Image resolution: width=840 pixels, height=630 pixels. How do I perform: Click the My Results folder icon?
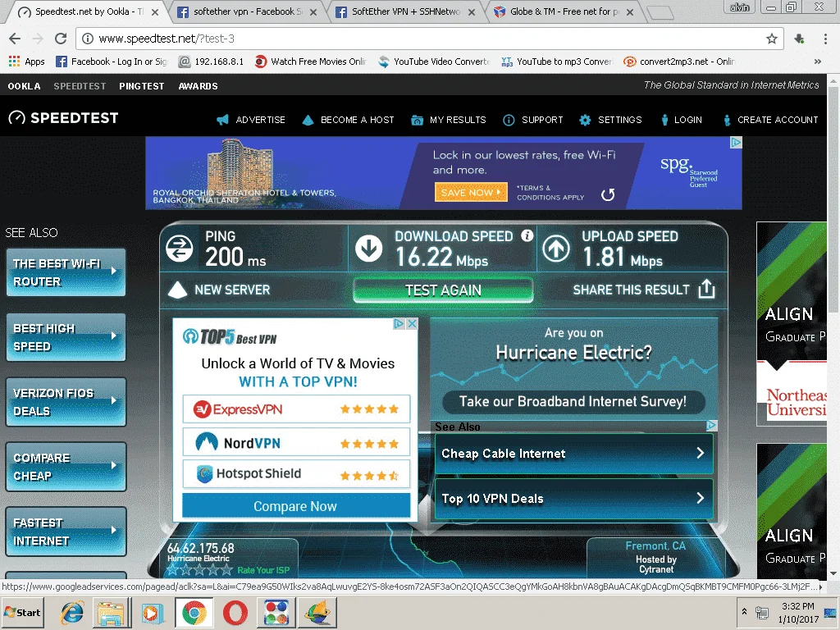click(x=417, y=120)
